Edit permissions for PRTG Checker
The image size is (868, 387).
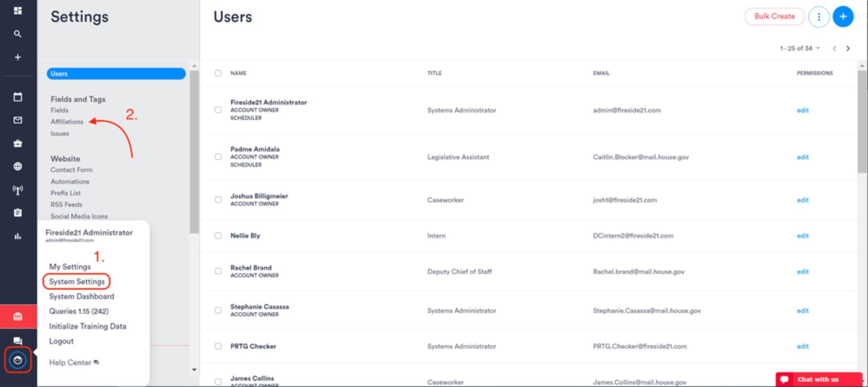pos(803,346)
